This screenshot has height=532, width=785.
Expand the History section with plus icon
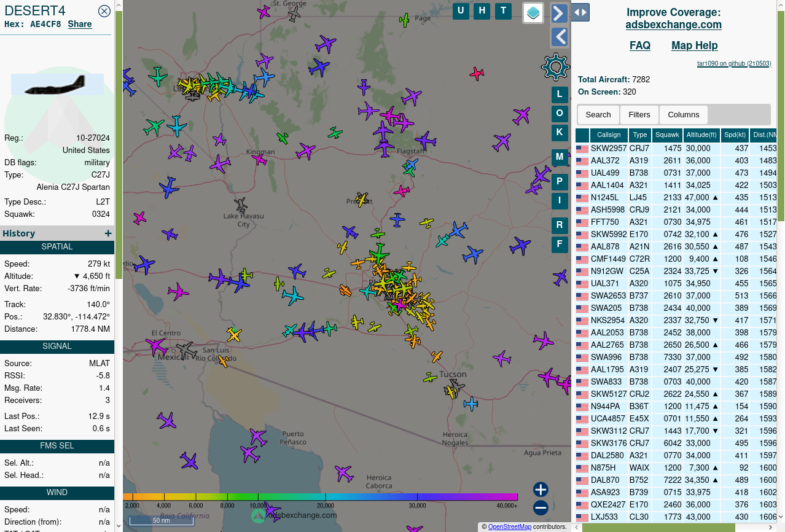pyautogui.click(x=108, y=233)
